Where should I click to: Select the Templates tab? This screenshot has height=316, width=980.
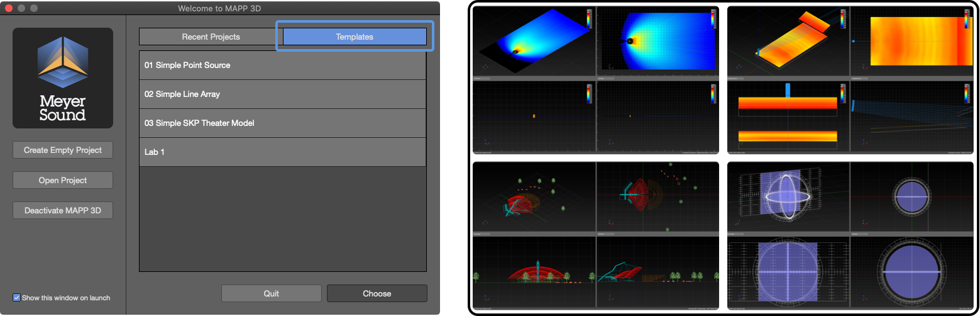[x=355, y=37]
